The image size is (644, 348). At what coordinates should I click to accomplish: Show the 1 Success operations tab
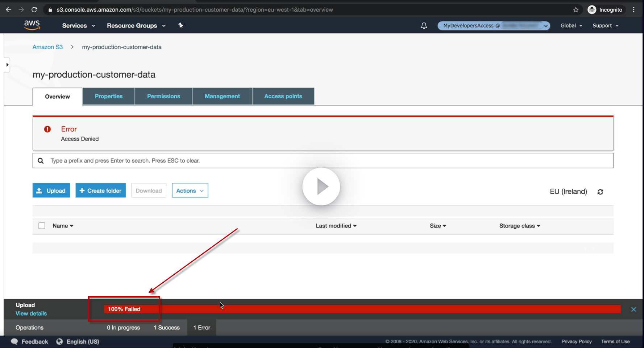pos(167,328)
